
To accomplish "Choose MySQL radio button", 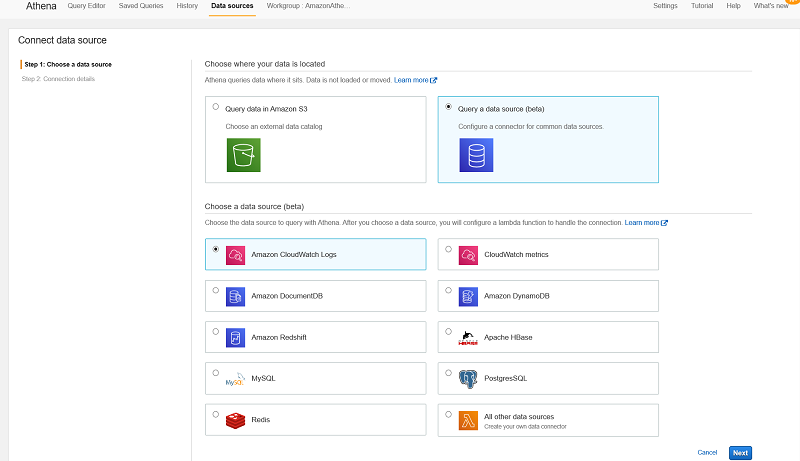I will pos(216,373).
